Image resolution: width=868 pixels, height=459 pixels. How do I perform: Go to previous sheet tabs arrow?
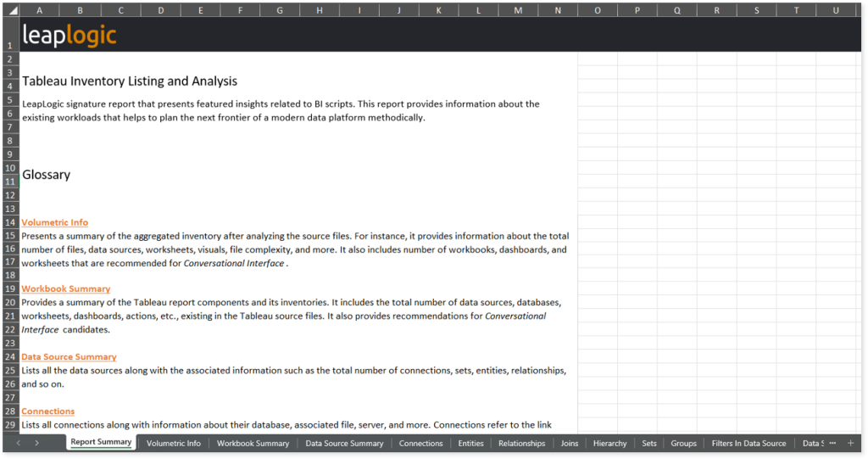(19, 443)
